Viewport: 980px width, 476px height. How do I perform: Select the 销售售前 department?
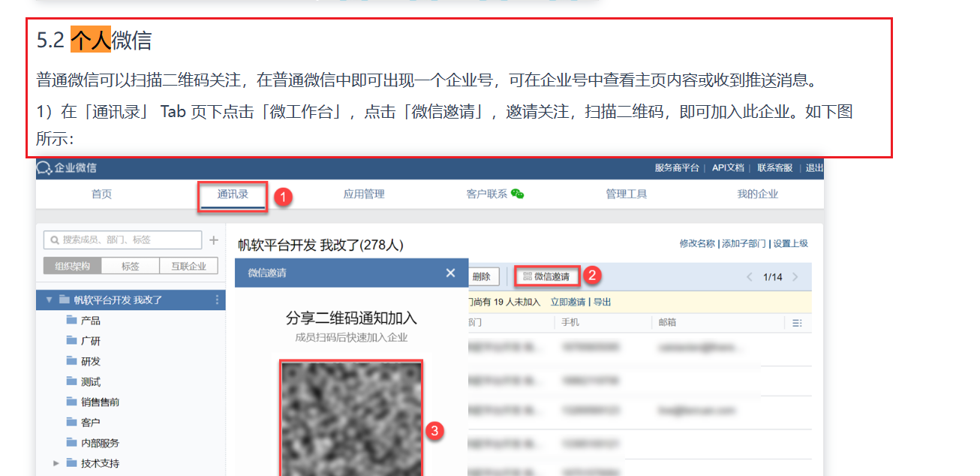[100, 402]
